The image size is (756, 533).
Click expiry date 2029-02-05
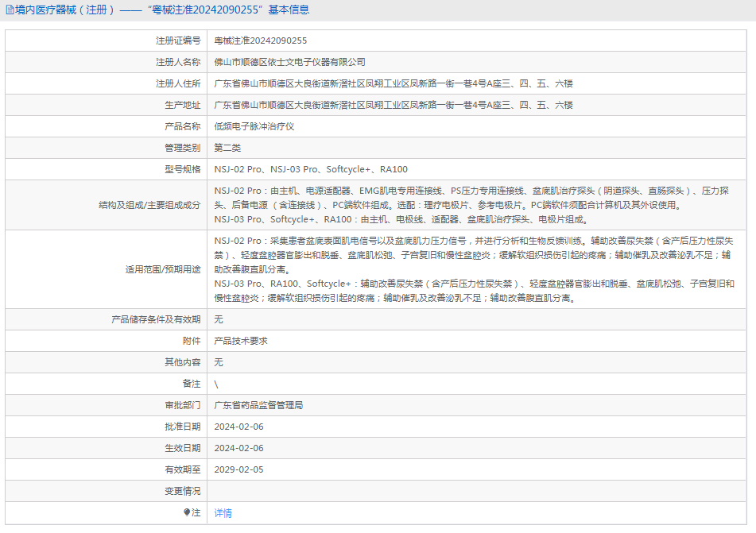coord(238,470)
